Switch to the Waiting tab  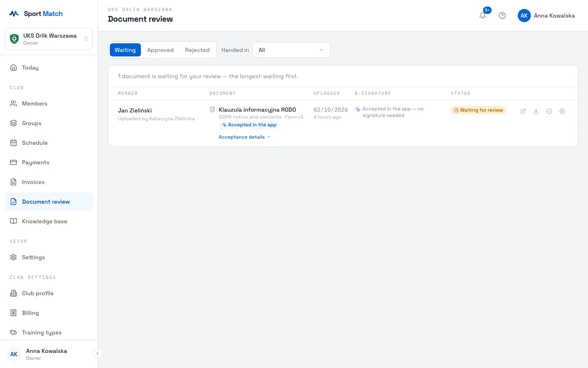[x=125, y=50]
